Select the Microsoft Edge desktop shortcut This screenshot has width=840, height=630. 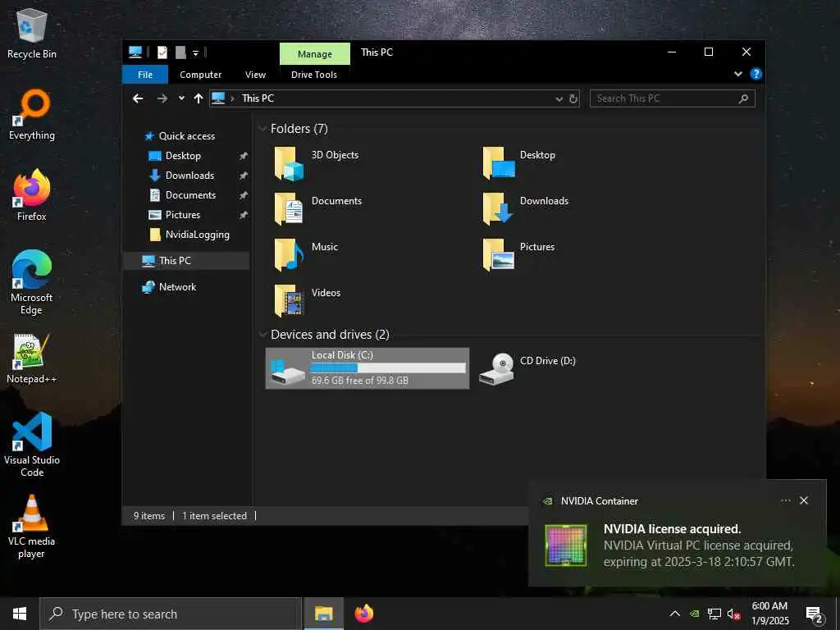point(32,282)
